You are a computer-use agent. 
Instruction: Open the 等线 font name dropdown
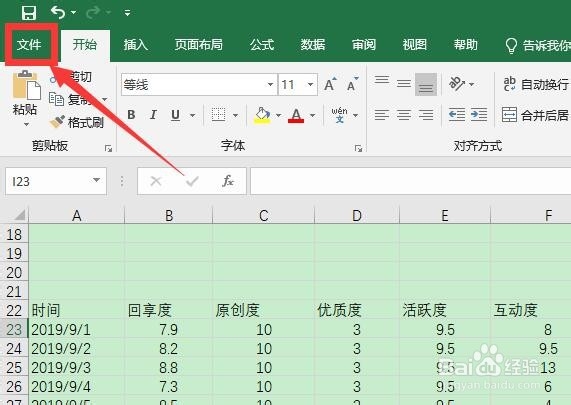(x=270, y=84)
